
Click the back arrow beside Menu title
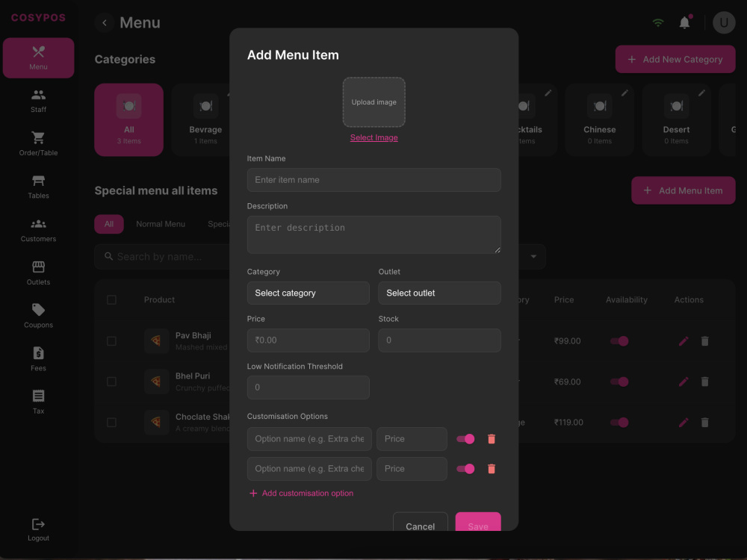[105, 22]
